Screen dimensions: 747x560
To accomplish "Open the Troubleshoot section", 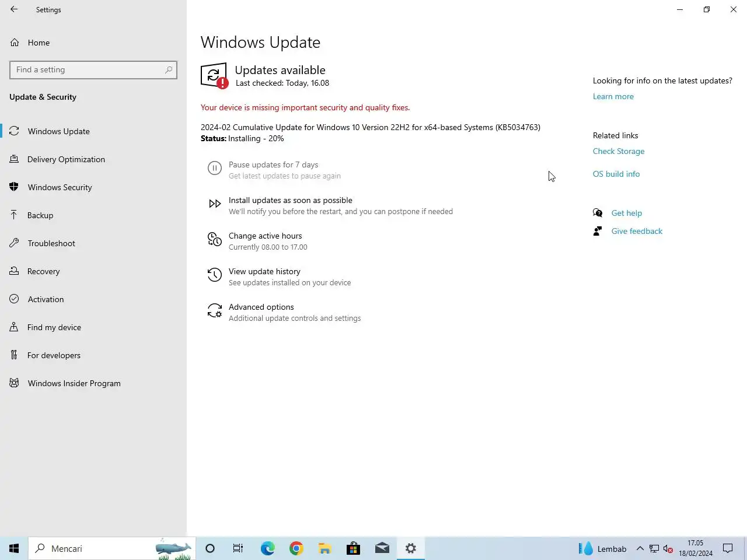I will (93, 243).
